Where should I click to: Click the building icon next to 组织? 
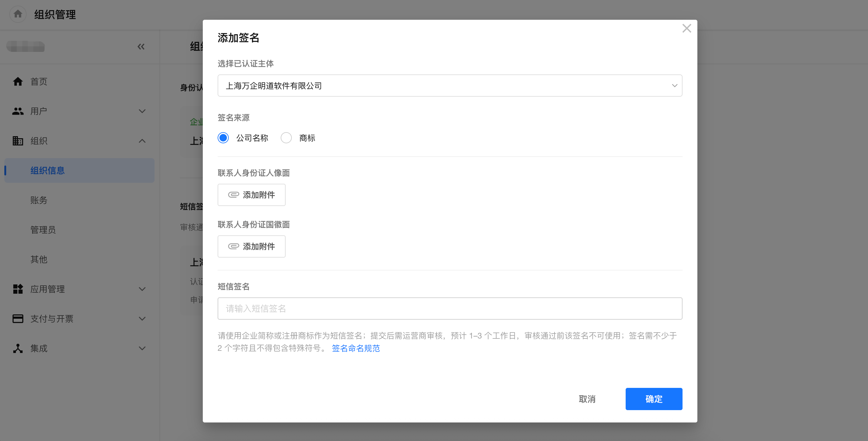(x=18, y=141)
